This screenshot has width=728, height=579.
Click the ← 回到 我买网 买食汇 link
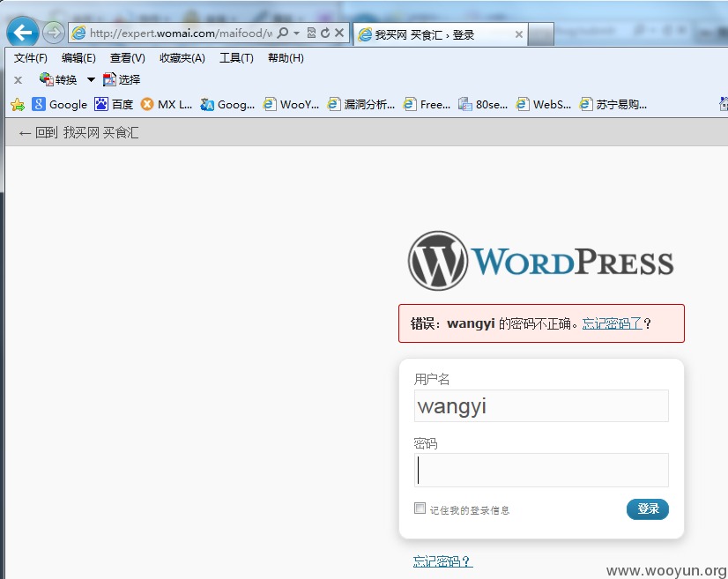(x=78, y=133)
